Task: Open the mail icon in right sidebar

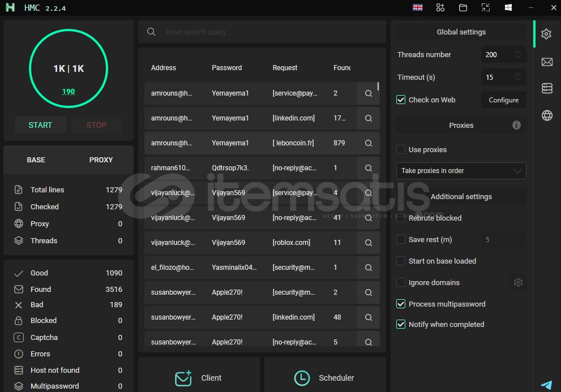Action: click(547, 62)
